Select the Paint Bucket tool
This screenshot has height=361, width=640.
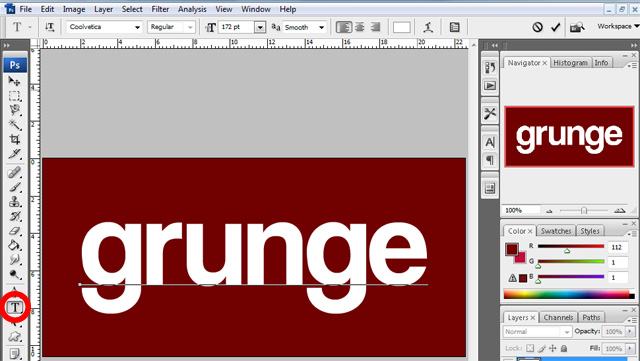coord(14,245)
